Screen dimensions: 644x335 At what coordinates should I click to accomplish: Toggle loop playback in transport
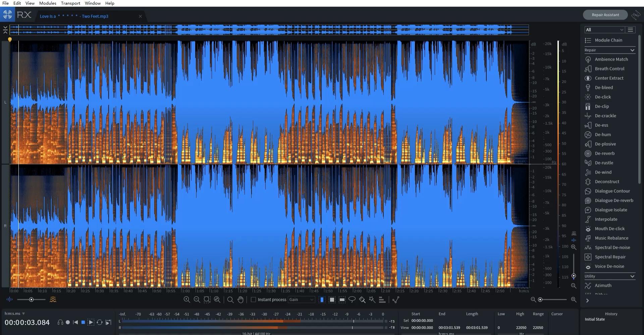point(100,322)
